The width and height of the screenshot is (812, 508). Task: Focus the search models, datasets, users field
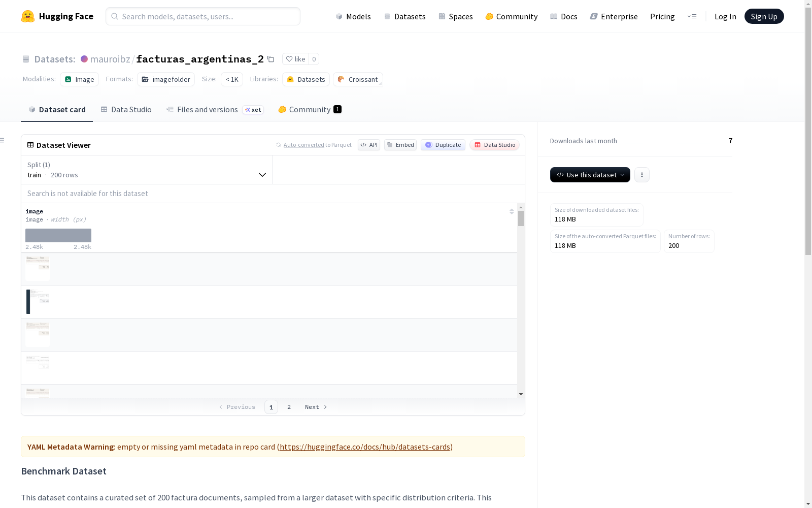tap(203, 16)
